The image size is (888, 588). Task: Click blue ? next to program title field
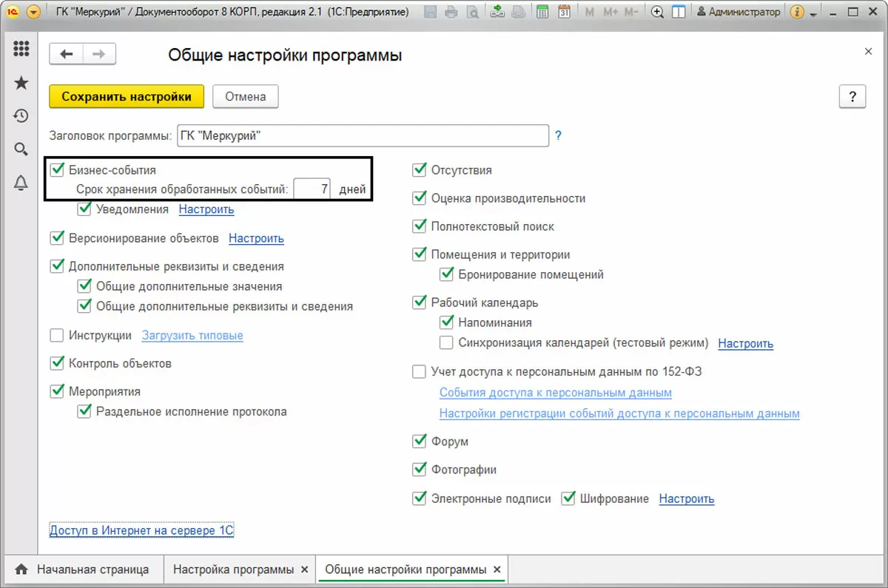pyautogui.click(x=559, y=136)
